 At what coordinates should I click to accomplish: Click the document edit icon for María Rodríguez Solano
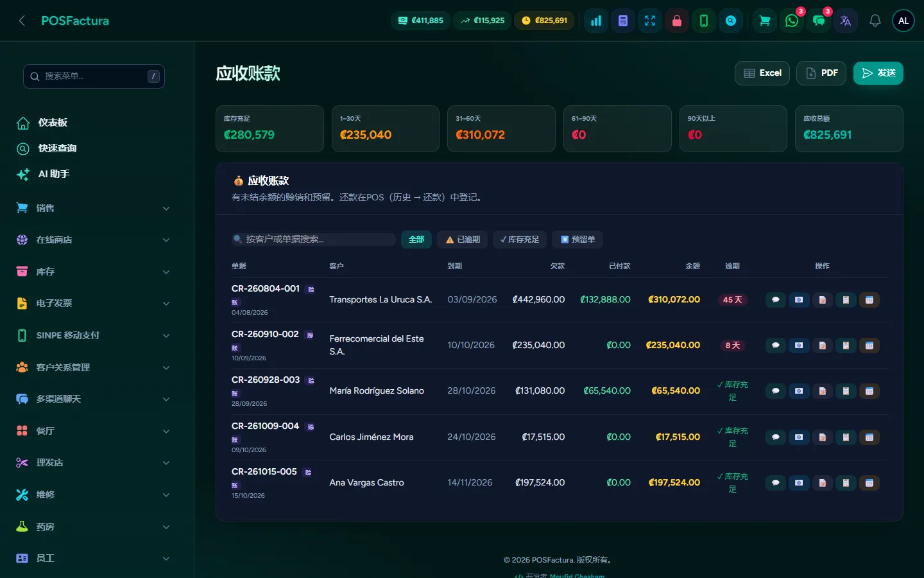tap(823, 391)
